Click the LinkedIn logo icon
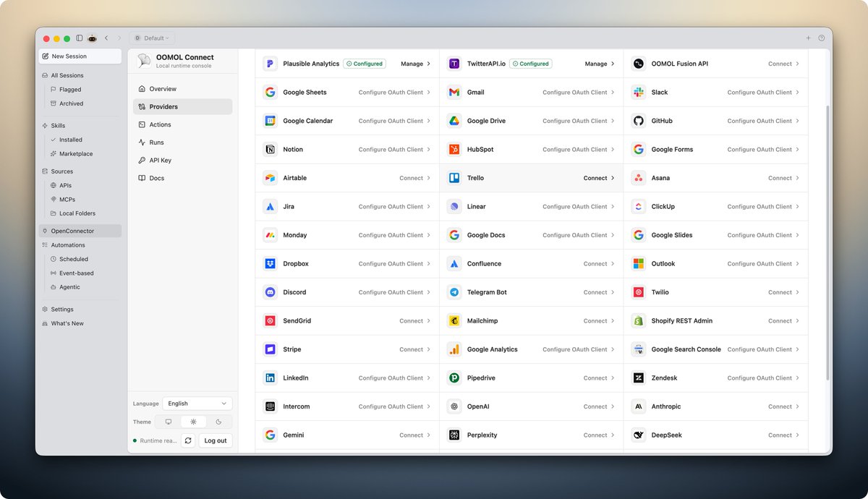 tap(270, 378)
